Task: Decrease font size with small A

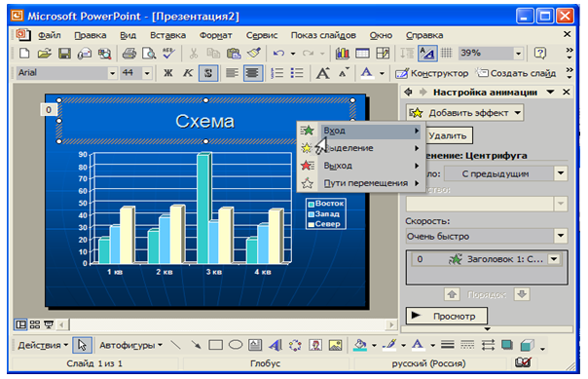Action: tap(343, 73)
